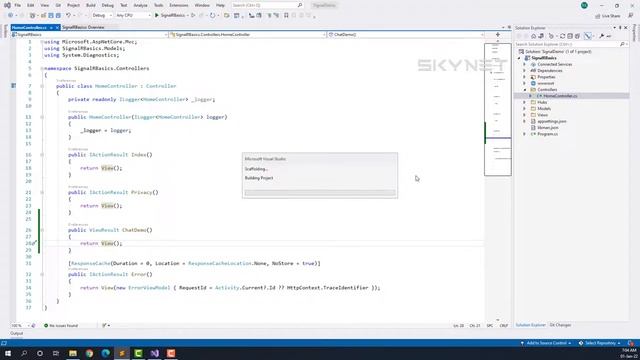Screen dimensions: 640x360
Task: Open the 100% zoom level dropdown
Action: point(20,326)
